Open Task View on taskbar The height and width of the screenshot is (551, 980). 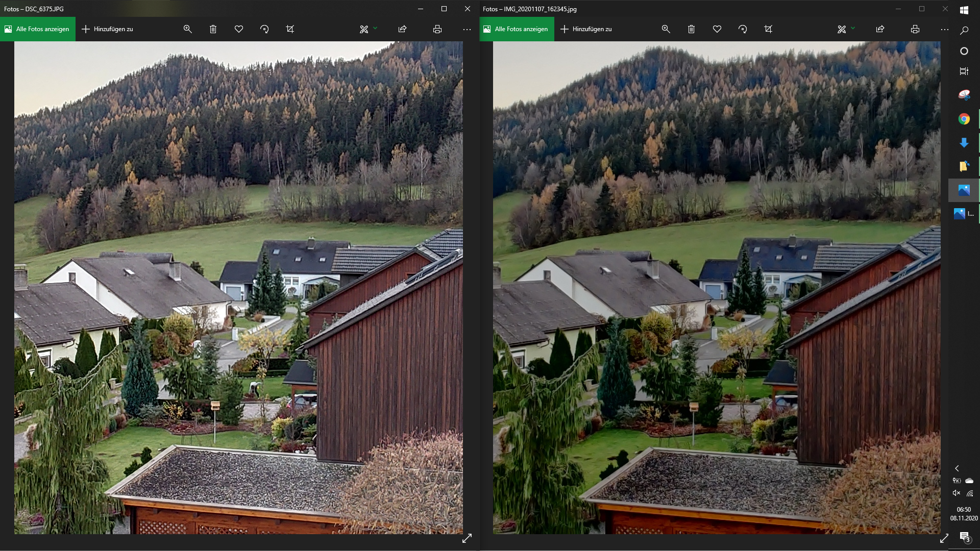point(964,71)
